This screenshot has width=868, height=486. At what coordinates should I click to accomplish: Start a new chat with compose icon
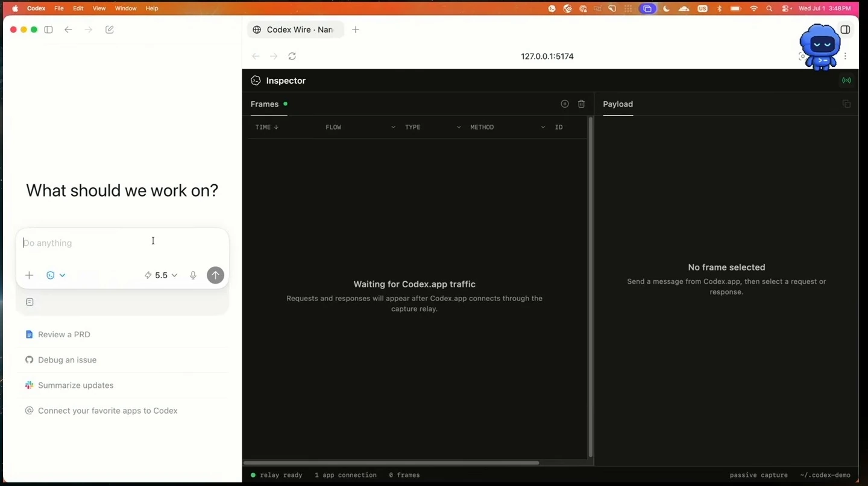pyautogui.click(x=110, y=30)
